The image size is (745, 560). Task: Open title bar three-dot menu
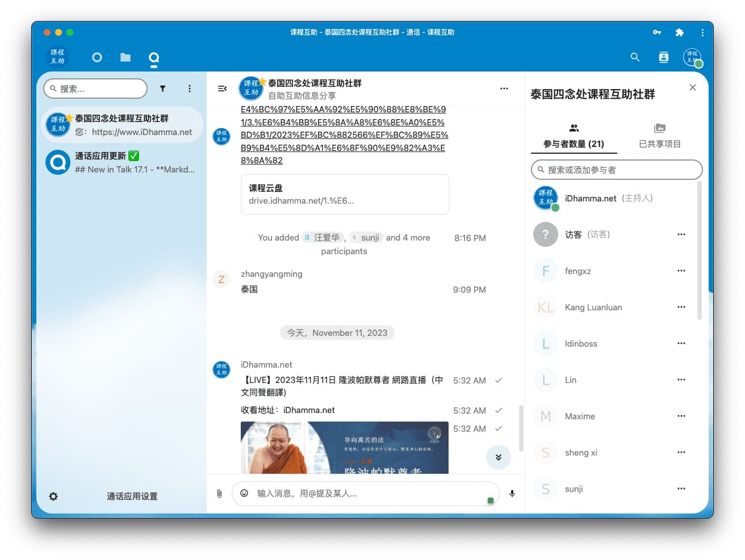[702, 32]
